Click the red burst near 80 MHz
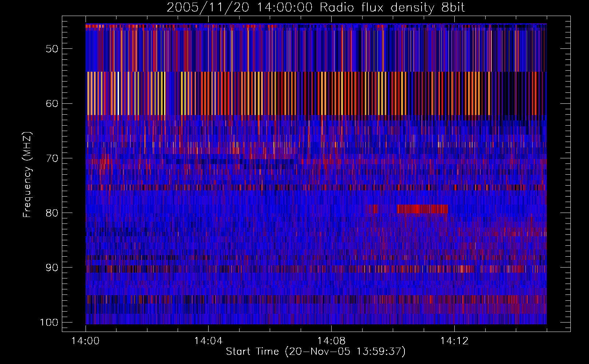 pyautogui.click(x=422, y=209)
